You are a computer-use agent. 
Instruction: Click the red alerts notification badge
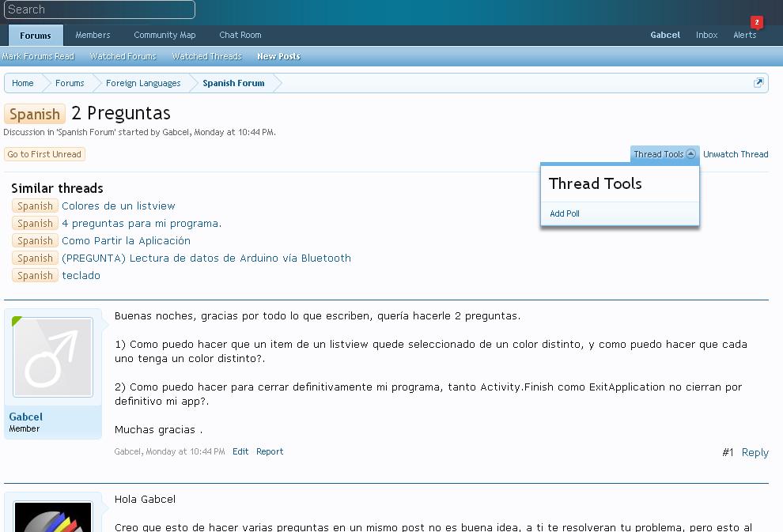point(757,22)
